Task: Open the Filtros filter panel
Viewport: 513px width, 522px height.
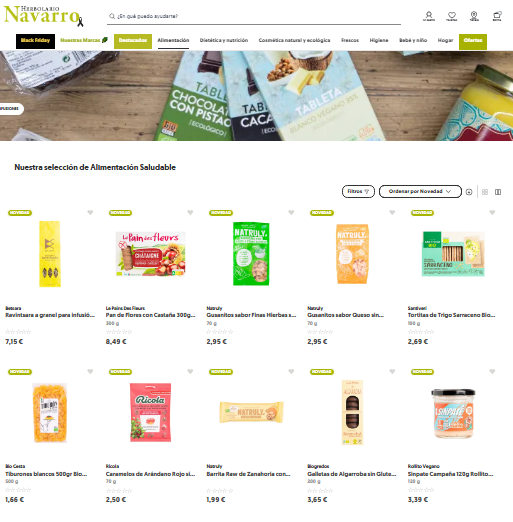Action: coord(358,191)
